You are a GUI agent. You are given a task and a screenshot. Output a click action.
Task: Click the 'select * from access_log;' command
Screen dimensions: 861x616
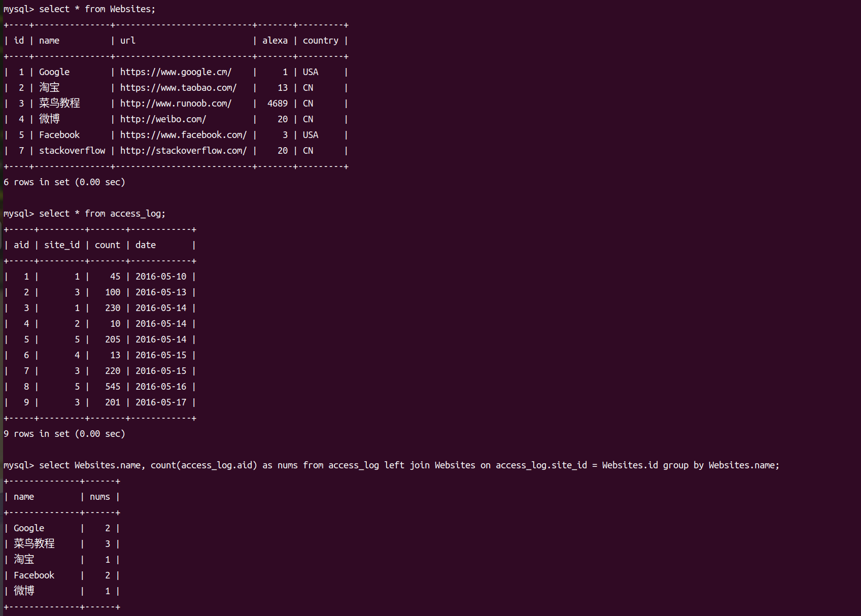coord(102,214)
